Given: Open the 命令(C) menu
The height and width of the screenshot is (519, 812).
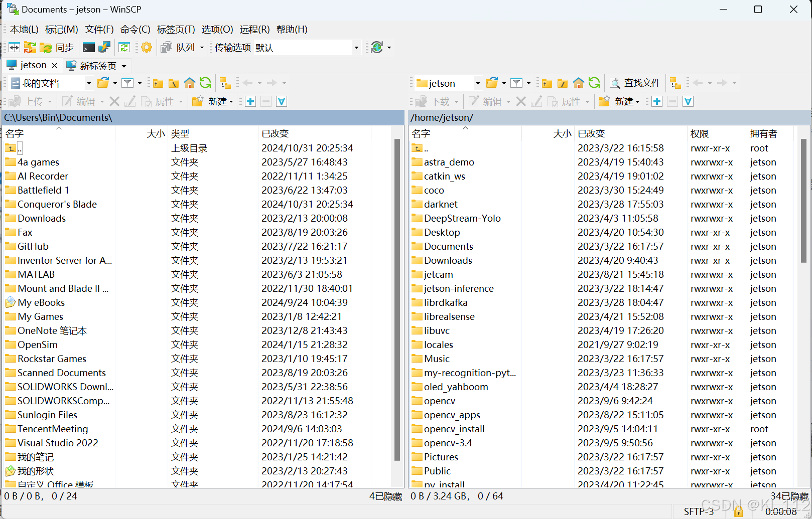Looking at the screenshot, I should [x=135, y=30].
